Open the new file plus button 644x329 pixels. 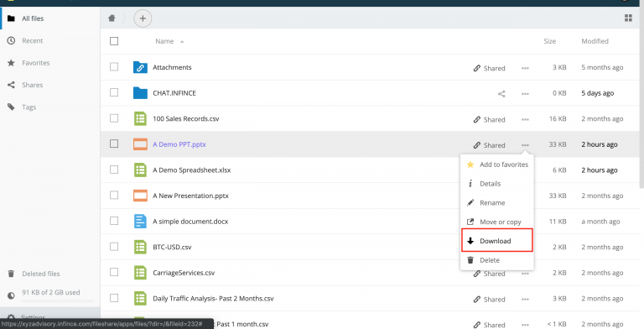pyautogui.click(x=143, y=18)
